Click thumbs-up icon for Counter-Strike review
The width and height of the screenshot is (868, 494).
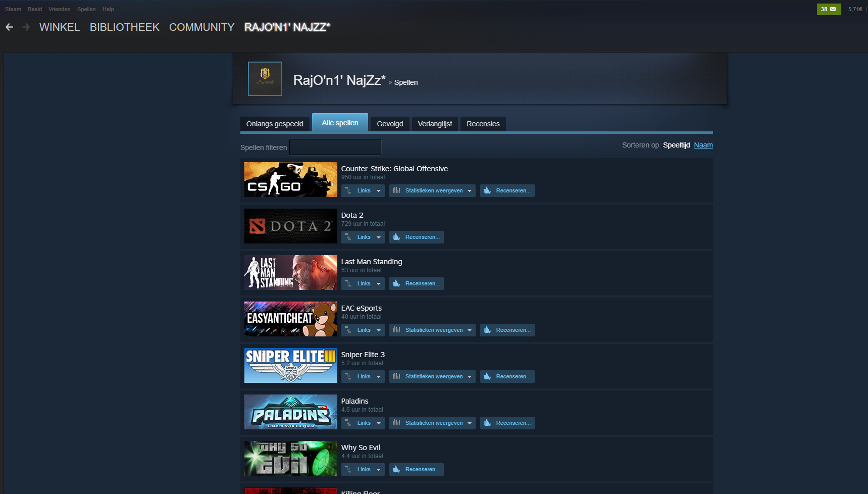(x=487, y=190)
